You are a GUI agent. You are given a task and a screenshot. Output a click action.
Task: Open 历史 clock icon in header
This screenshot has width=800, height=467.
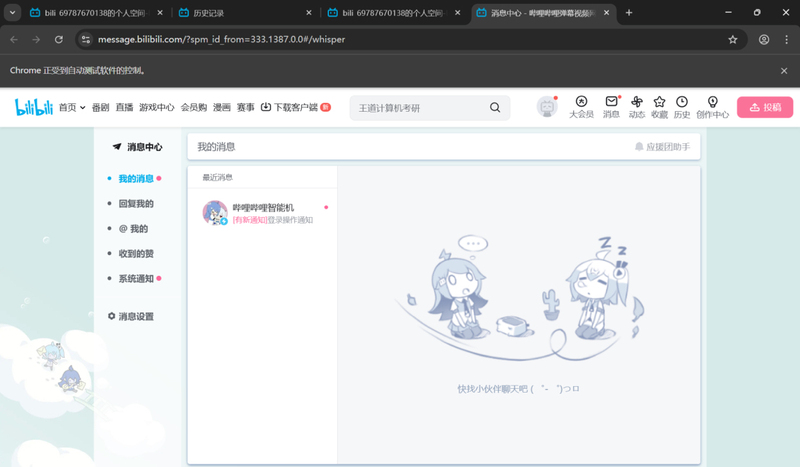point(682,107)
